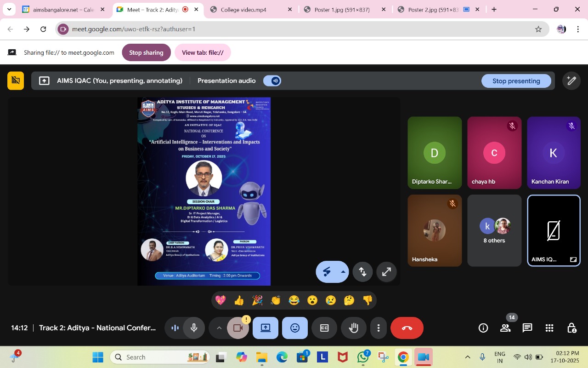Send the sad face reaction
The height and width of the screenshot is (368, 588).
[331, 300]
